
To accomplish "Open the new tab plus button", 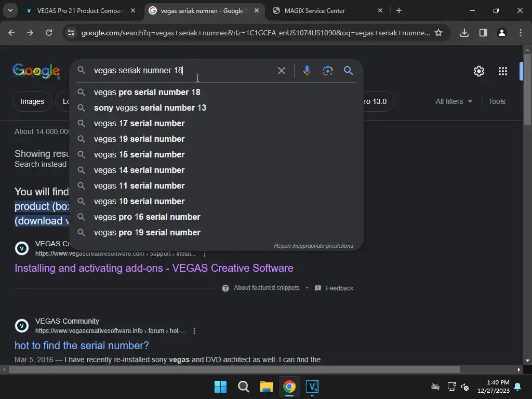I will coord(399,10).
